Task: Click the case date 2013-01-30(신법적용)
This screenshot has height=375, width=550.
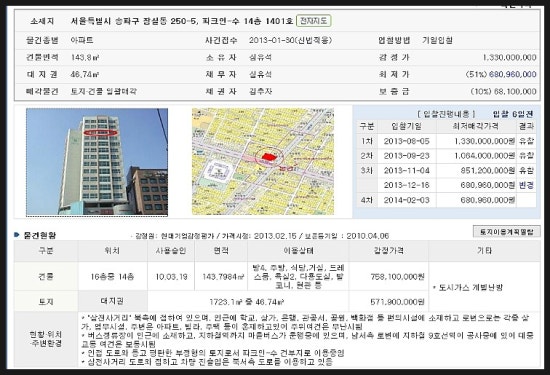Action: coord(290,40)
